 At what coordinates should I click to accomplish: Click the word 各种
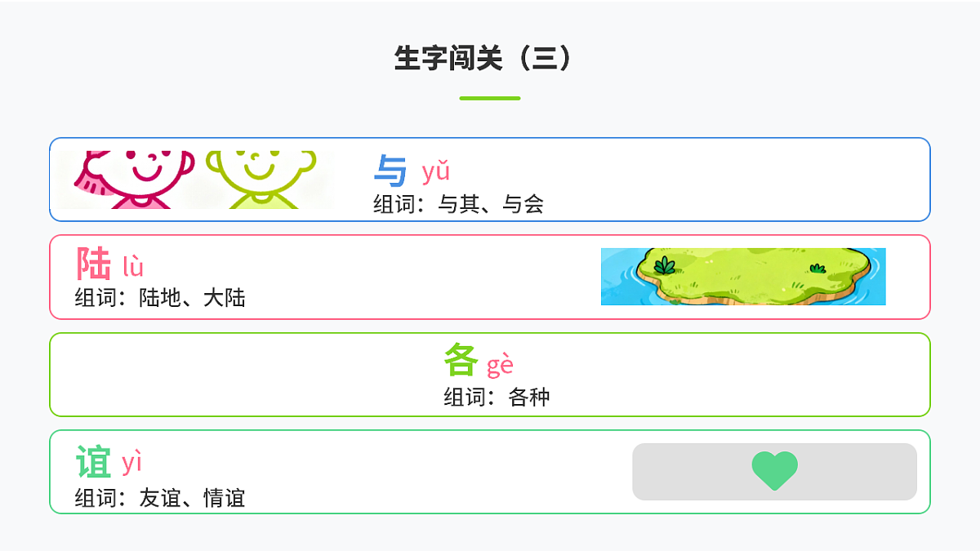point(528,398)
